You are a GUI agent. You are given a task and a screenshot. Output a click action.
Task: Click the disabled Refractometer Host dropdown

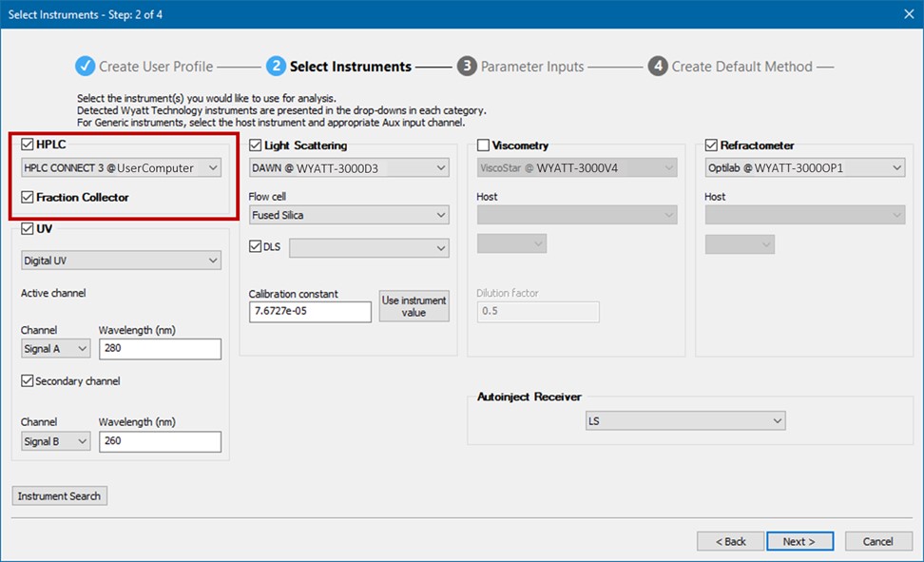[x=805, y=215]
